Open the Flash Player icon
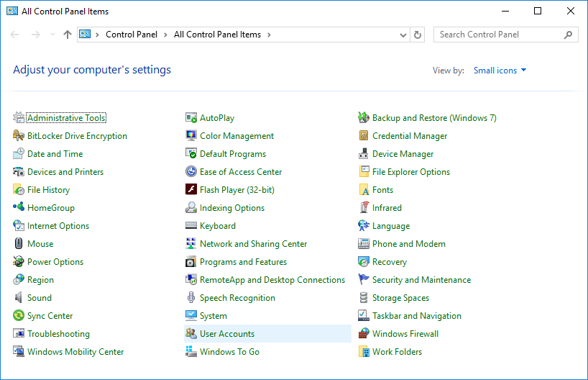The width and height of the screenshot is (588, 380). click(x=191, y=189)
